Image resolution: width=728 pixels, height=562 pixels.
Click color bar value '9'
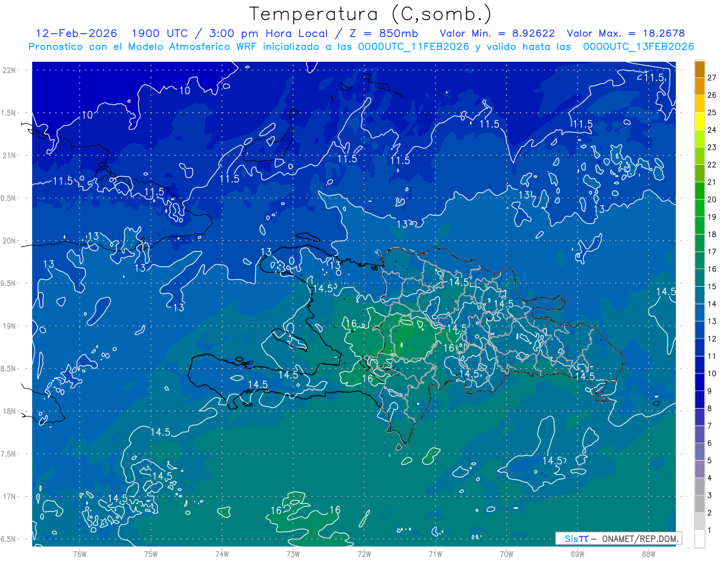point(710,391)
